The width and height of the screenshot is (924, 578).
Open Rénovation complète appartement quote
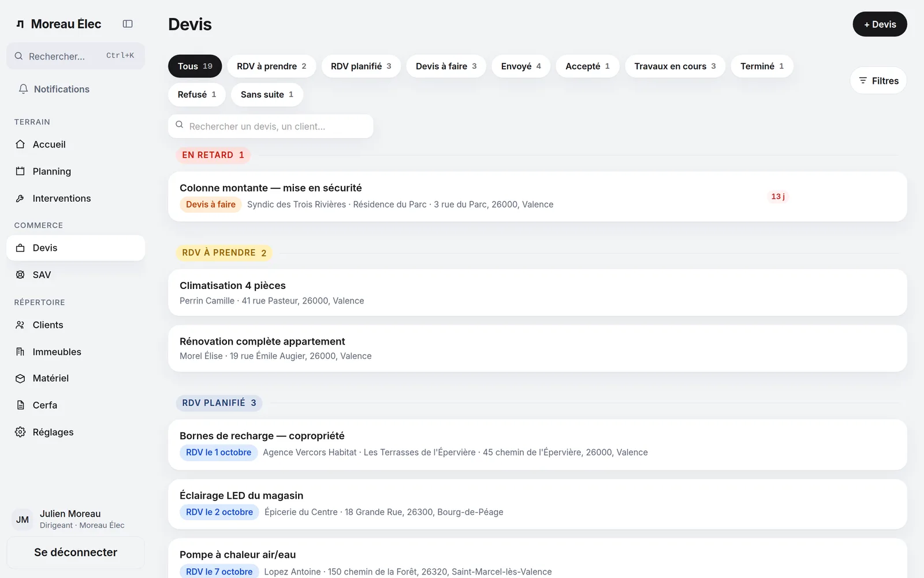tap(538, 349)
